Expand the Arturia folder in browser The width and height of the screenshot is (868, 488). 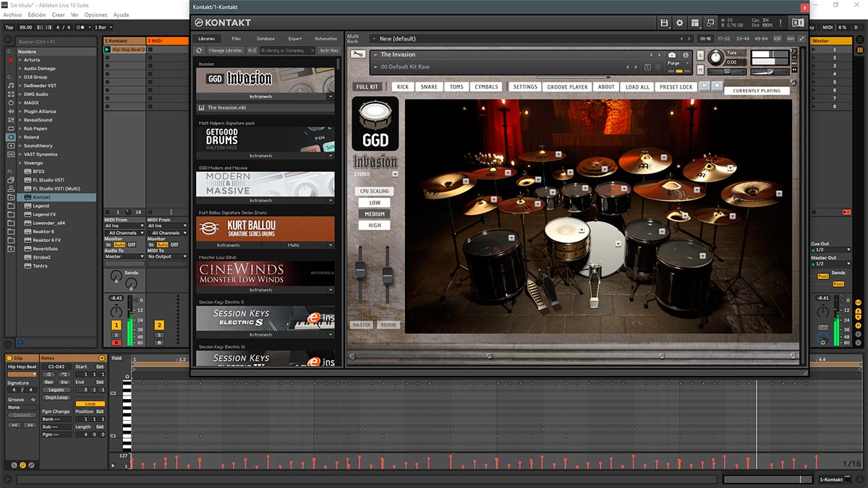(x=20, y=60)
